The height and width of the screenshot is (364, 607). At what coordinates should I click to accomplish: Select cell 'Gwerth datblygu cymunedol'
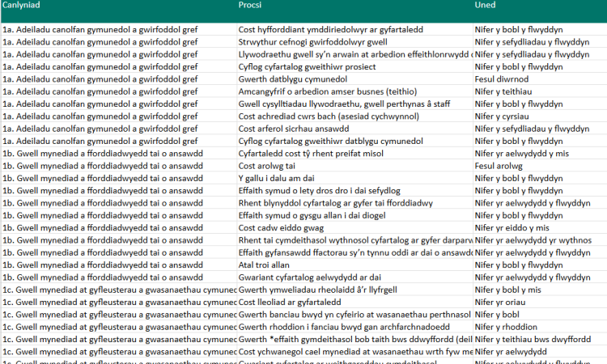[x=355, y=79]
